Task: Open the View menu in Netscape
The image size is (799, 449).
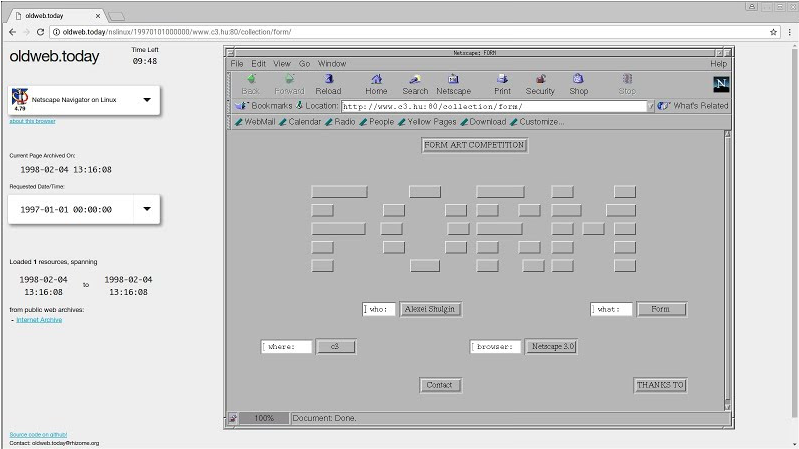Action: (x=282, y=64)
